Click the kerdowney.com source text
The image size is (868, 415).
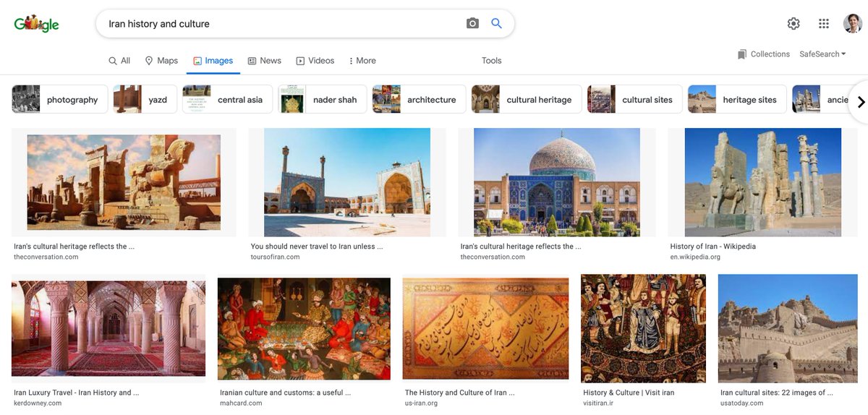tap(38, 403)
